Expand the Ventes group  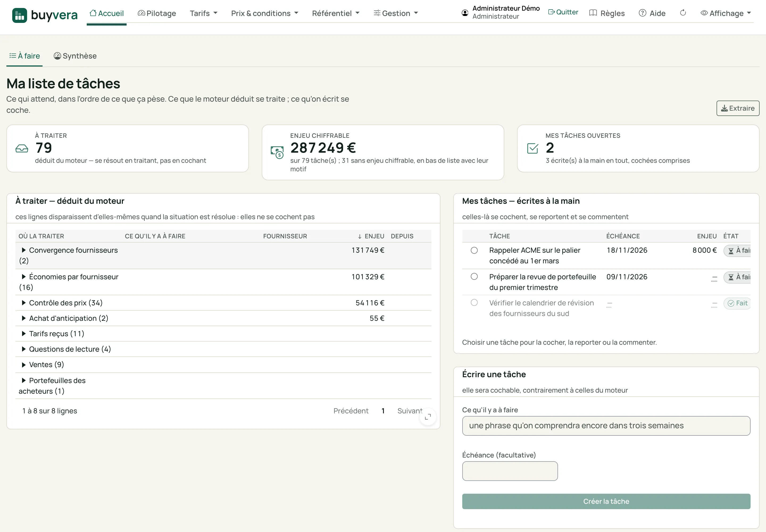click(x=24, y=365)
